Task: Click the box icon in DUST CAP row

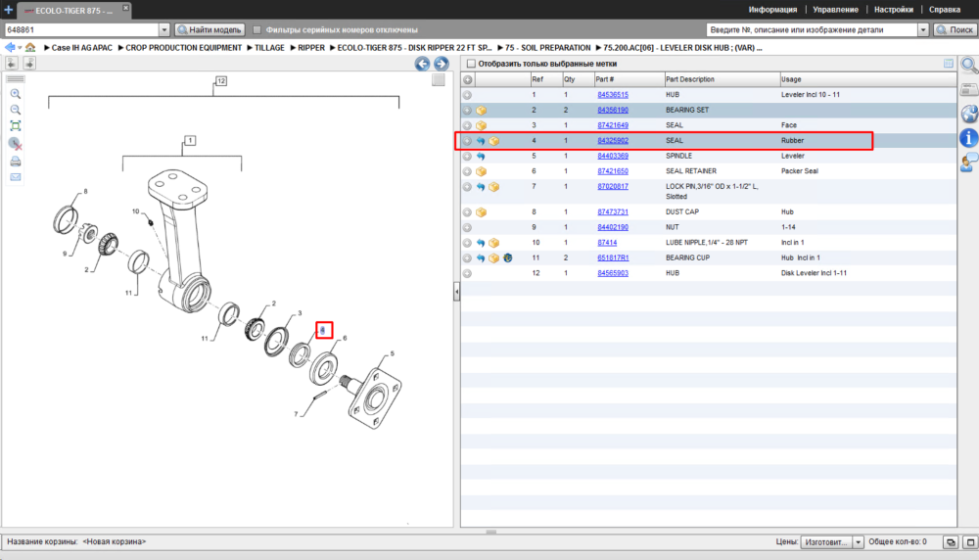Action: click(481, 212)
